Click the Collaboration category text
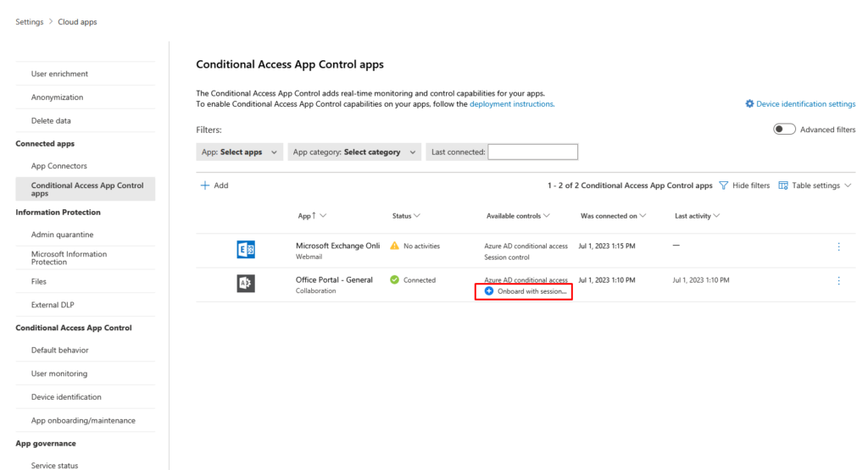Viewport: 868px width, 470px height. (x=315, y=290)
